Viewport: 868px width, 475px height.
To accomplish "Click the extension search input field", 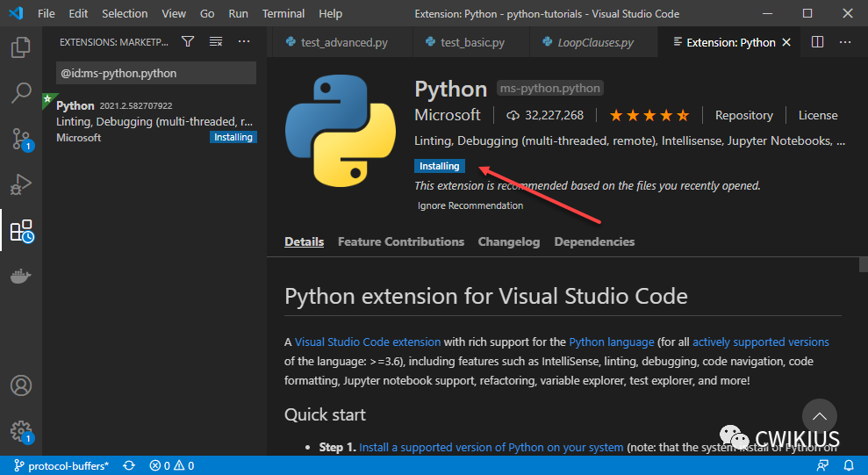I will (x=155, y=73).
